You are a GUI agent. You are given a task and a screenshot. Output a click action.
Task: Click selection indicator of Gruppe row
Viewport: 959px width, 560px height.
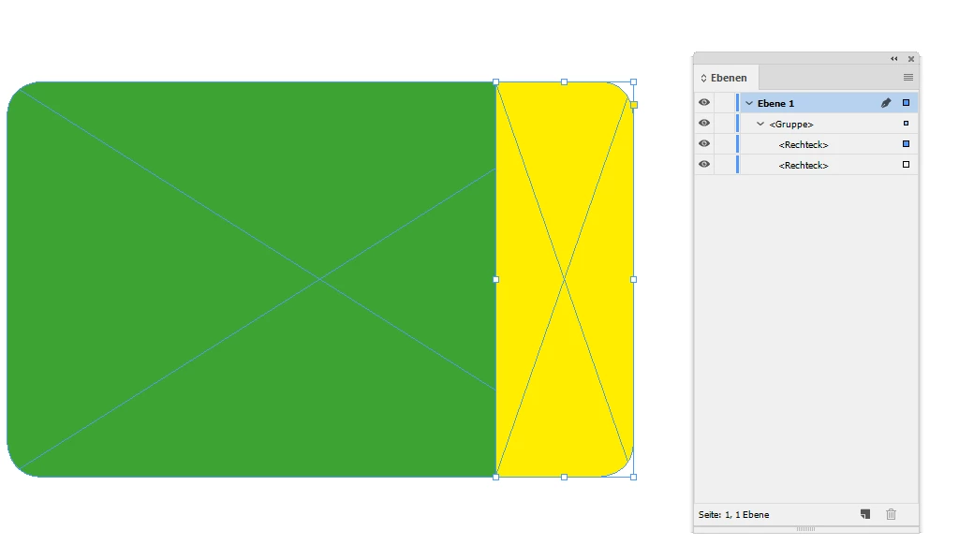(x=907, y=124)
